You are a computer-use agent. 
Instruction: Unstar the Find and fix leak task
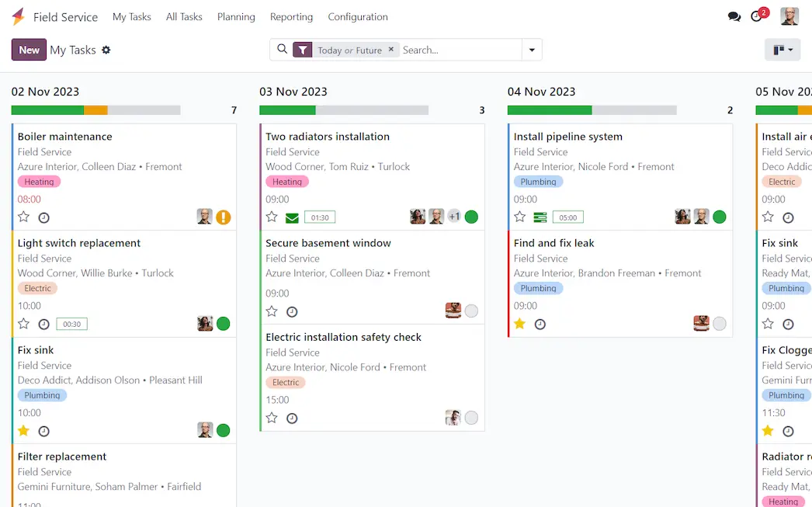[520, 324]
